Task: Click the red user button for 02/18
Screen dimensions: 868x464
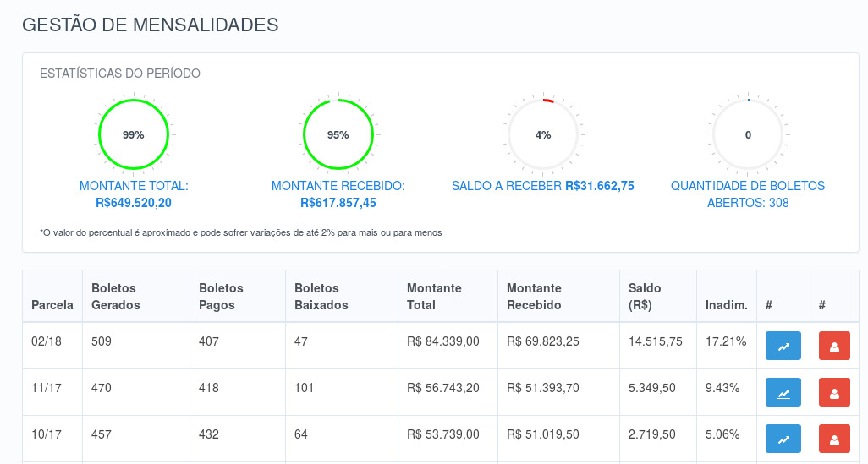Action: (834, 347)
